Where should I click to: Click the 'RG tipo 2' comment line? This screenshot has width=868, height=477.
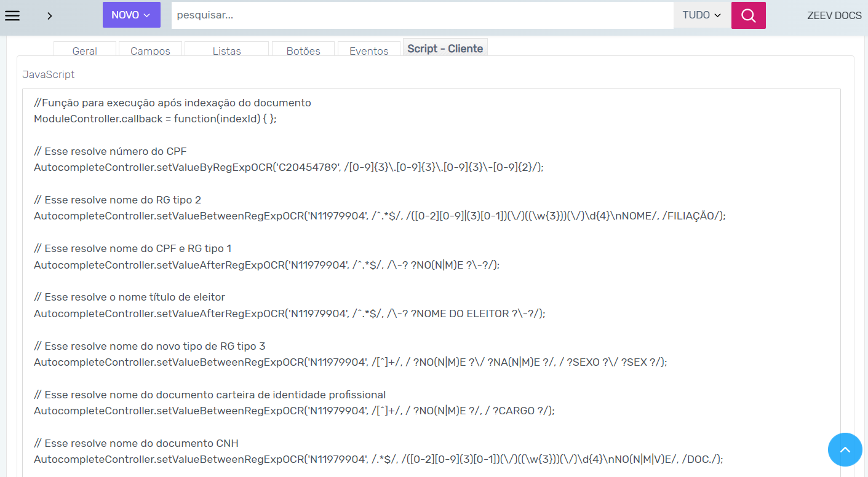coord(117,200)
